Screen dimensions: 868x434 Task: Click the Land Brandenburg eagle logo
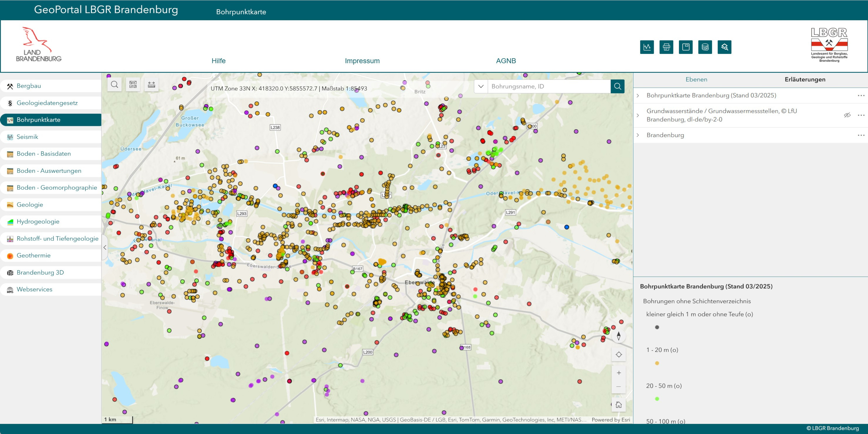point(38,45)
